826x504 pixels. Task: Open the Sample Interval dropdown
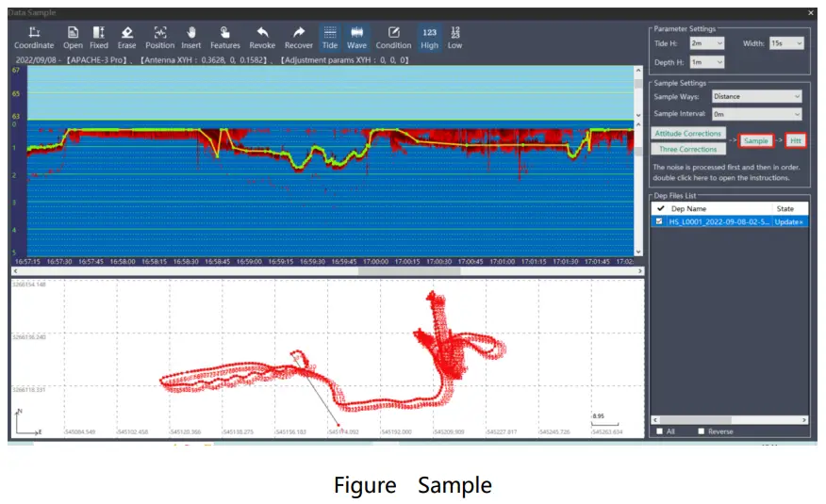[756, 114]
